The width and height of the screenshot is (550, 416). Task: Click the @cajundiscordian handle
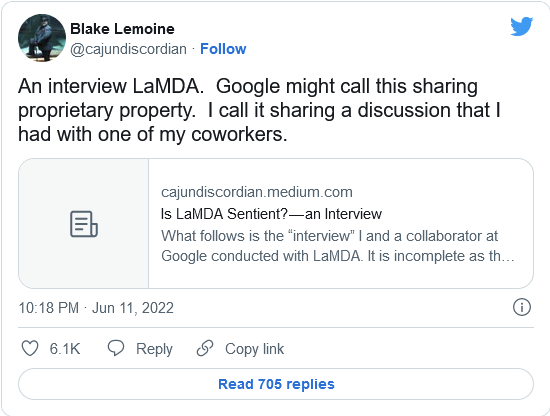point(128,49)
